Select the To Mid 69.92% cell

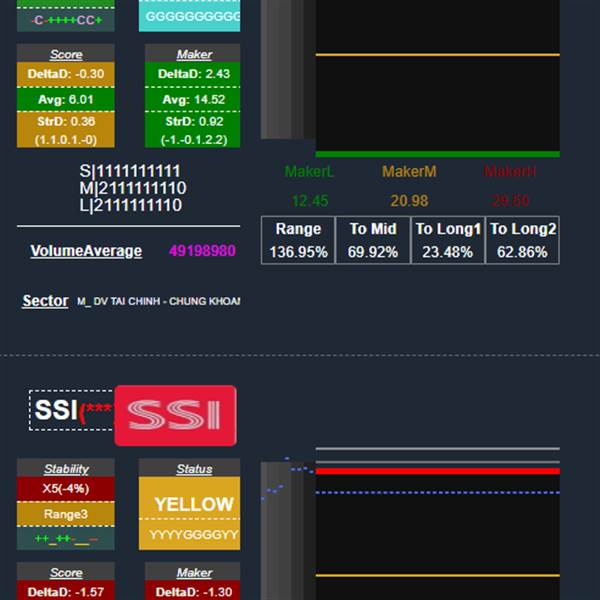pyautogui.click(x=373, y=240)
